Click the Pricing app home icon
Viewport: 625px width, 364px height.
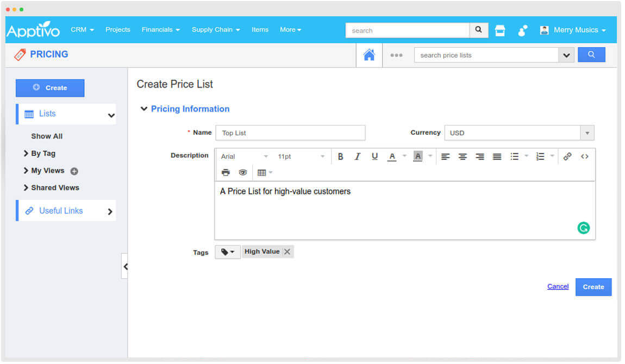369,54
